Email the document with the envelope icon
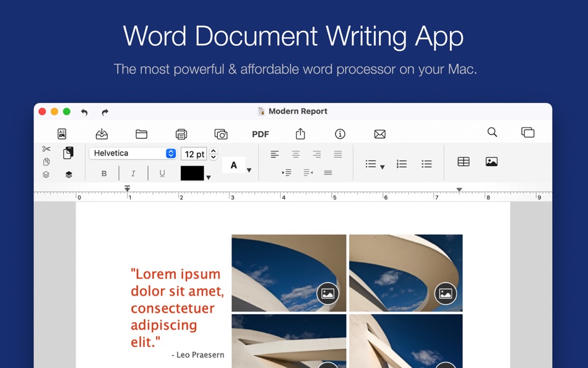This screenshot has width=588, height=368. coord(380,134)
